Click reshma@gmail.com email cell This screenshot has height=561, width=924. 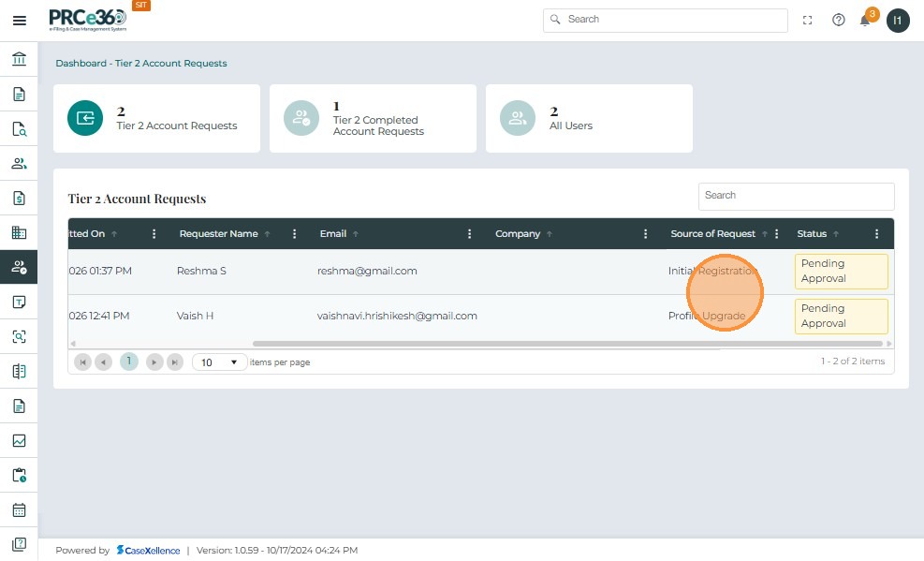pyautogui.click(x=367, y=271)
